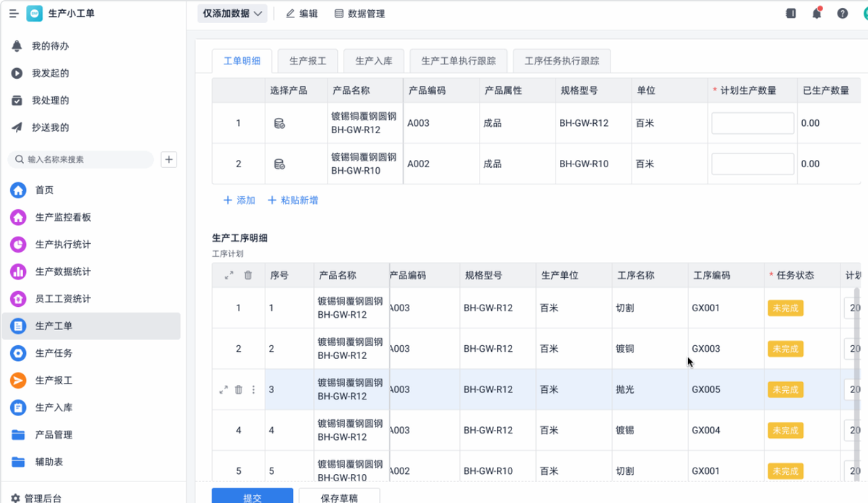Click the expand arrows icon in row 3
The image size is (868, 503).
click(x=224, y=390)
